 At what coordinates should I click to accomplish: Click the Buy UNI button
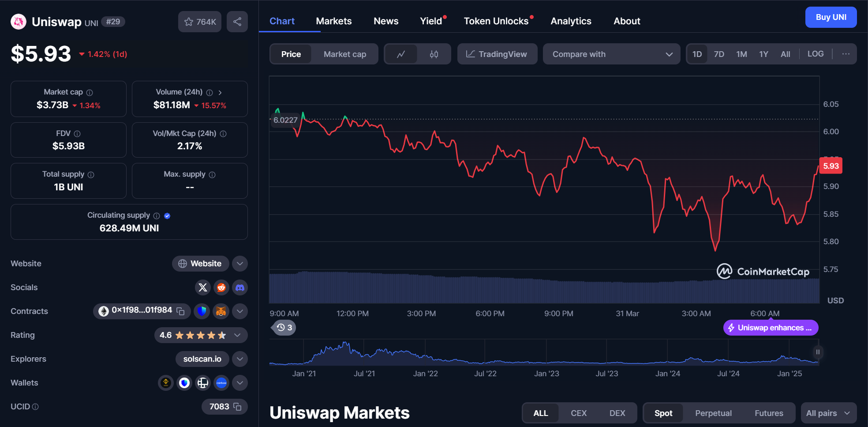tap(831, 17)
